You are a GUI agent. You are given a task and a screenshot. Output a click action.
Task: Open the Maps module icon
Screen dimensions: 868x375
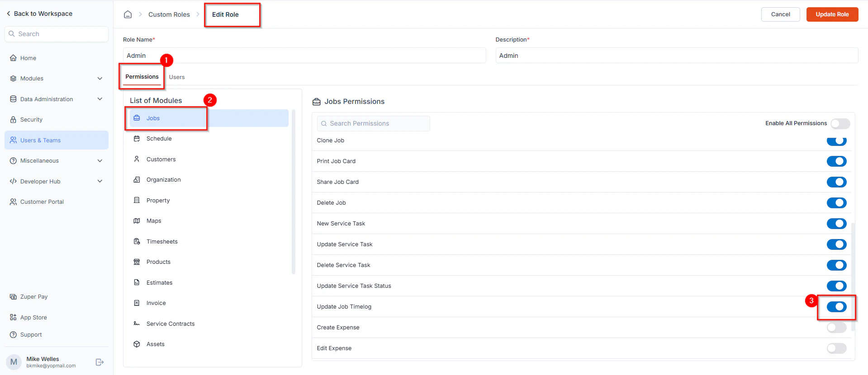tap(137, 221)
